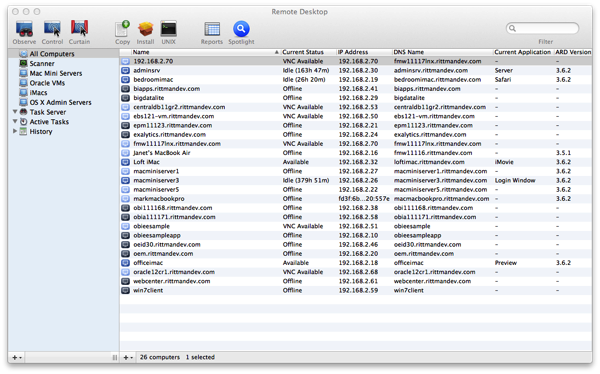
Task: Click IP address 192.168.2.59
Action: pyautogui.click(x=358, y=291)
